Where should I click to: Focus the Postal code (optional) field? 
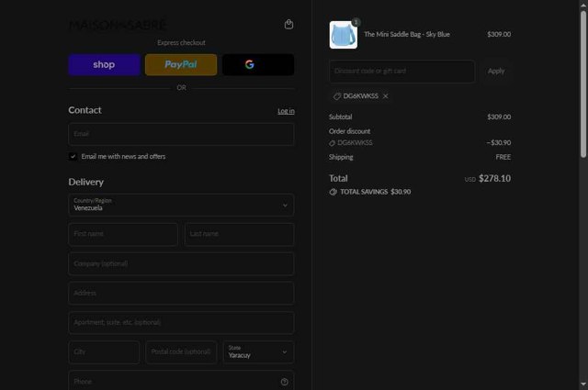pos(181,352)
